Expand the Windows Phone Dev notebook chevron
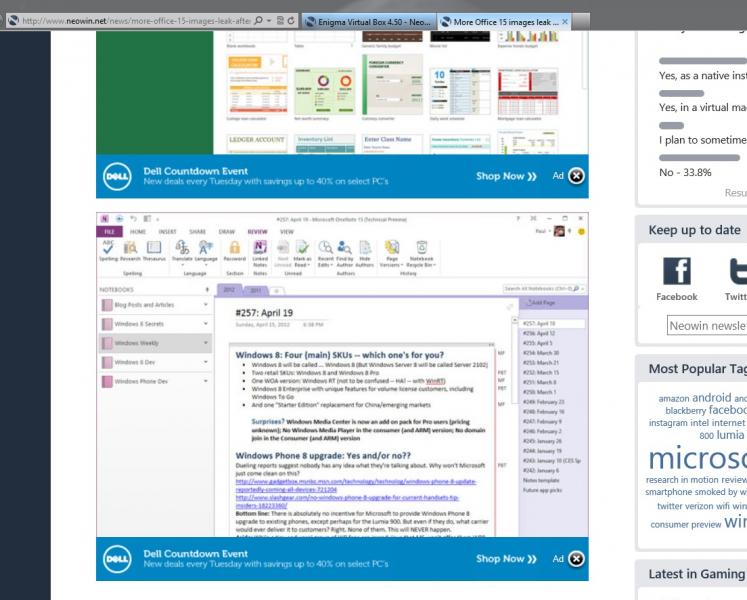The height and width of the screenshot is (600, 747). (206, 381)
